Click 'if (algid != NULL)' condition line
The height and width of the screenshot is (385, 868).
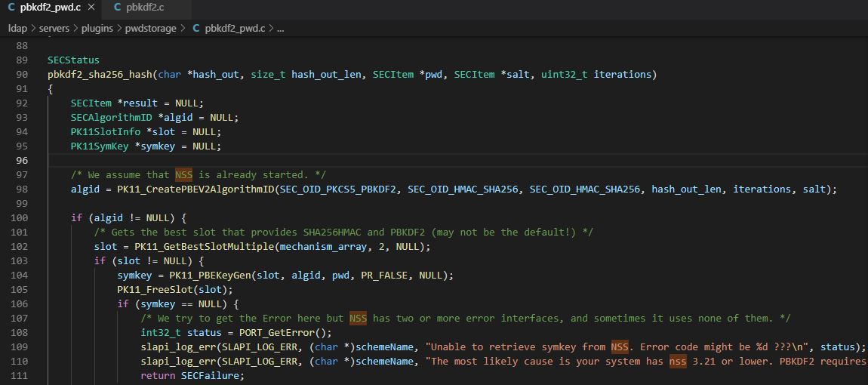[x=129, y=218]
